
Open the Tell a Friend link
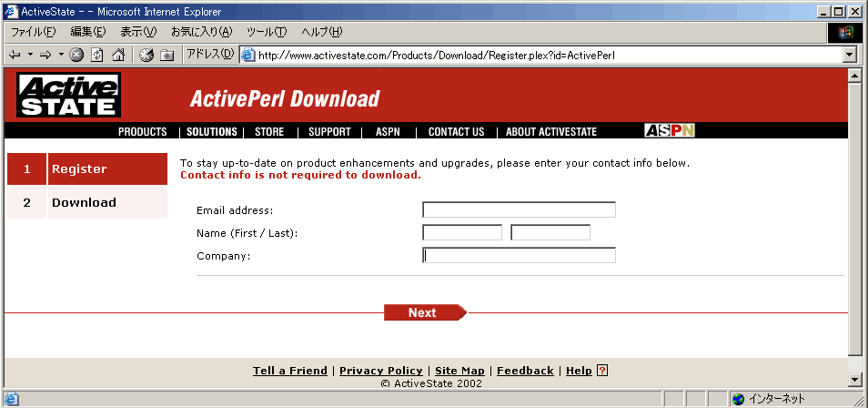[x=290, y=371]
